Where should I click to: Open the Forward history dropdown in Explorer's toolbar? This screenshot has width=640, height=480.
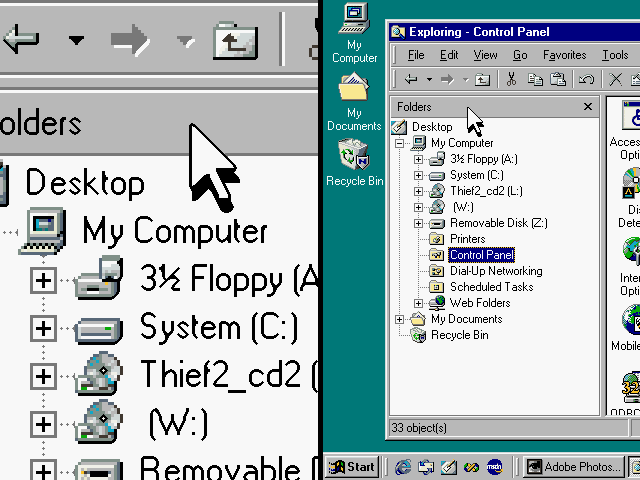(466, 80)
